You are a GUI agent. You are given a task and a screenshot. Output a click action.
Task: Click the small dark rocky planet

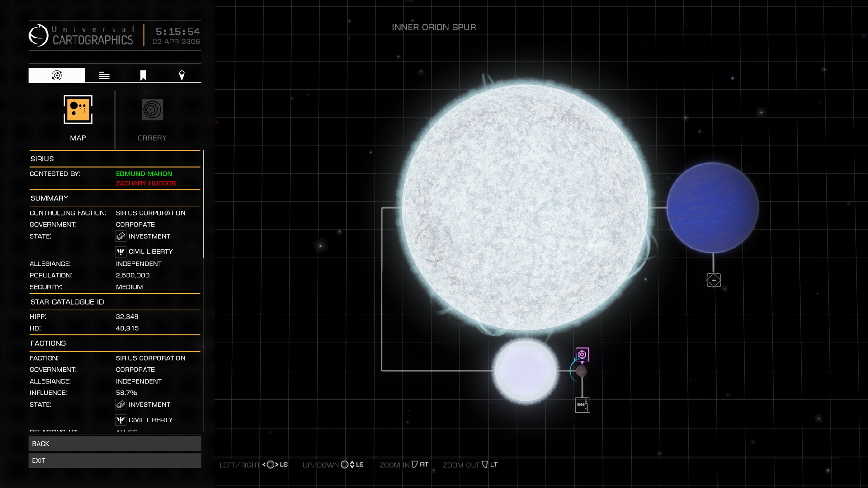[x=582, y=371]
